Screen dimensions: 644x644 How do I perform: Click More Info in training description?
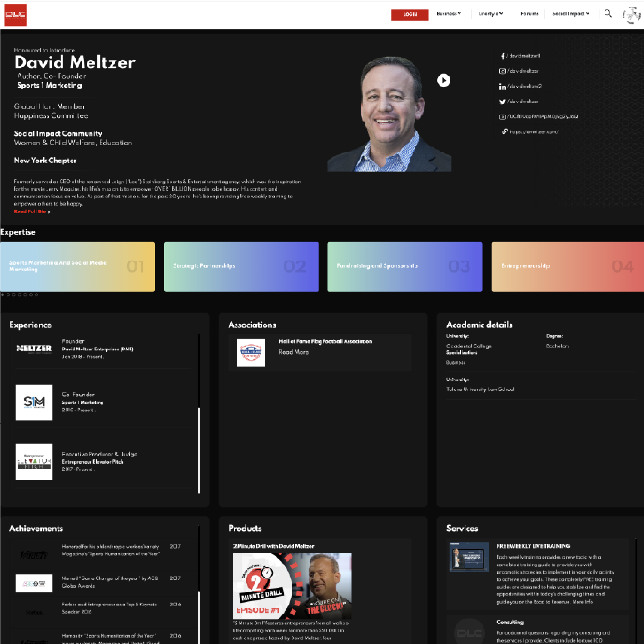(583, 602)
